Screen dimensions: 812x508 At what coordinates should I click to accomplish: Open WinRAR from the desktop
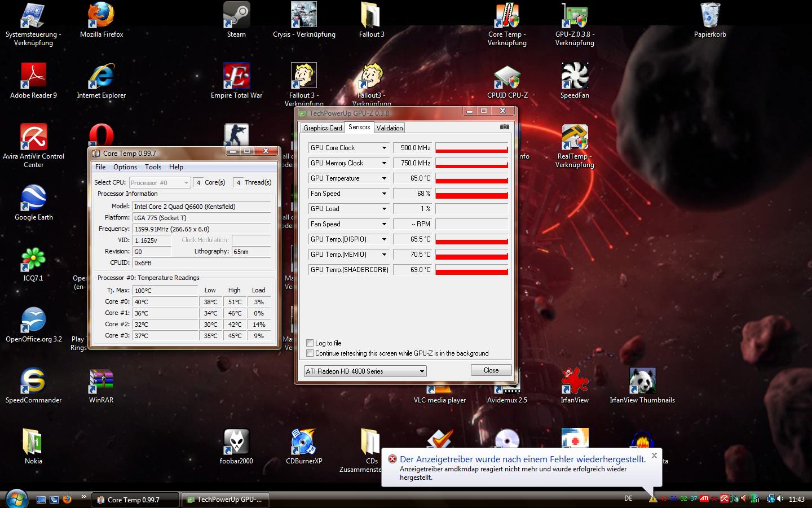click(101, 382)
